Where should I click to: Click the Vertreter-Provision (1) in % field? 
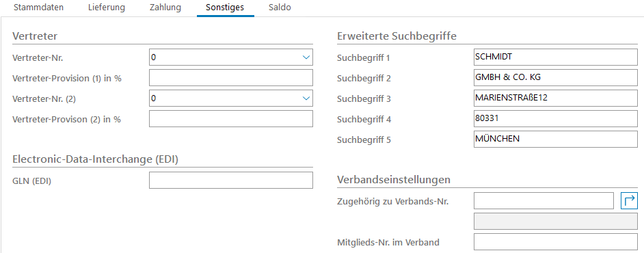coord(231,78)
